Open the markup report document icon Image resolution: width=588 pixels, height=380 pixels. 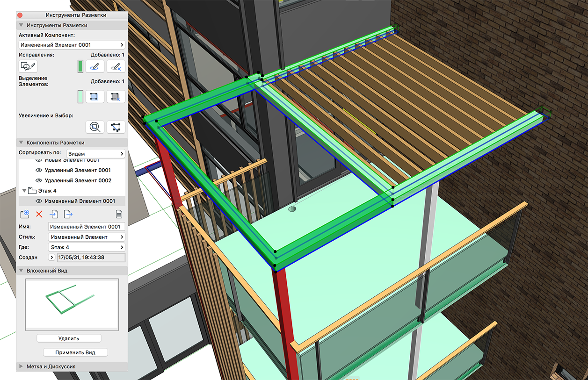coord(119,214)
